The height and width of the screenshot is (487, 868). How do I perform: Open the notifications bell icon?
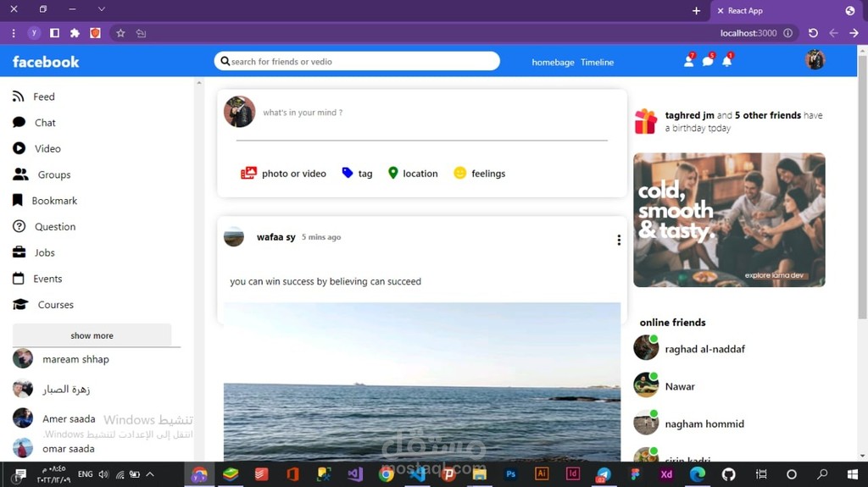click(726, 61)
